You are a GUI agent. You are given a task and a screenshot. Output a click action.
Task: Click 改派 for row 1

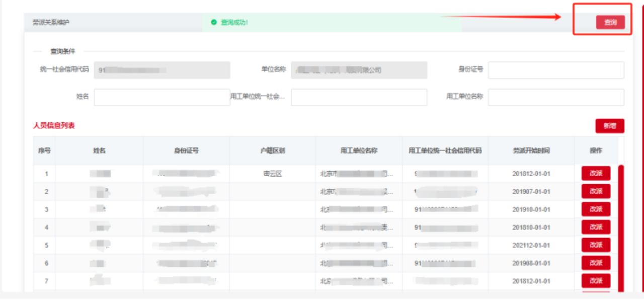(595, 173)
